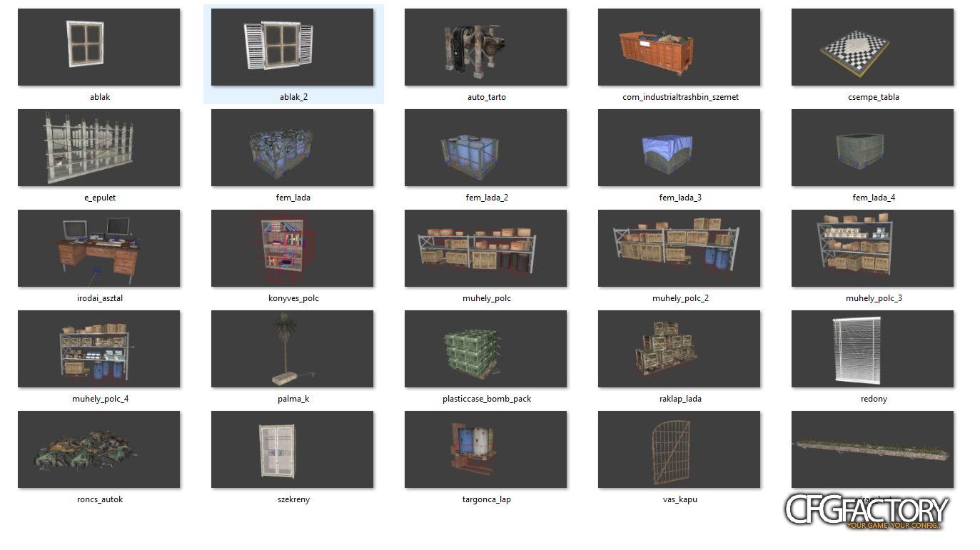Click the file name 'szekreny'

point(293,499)
